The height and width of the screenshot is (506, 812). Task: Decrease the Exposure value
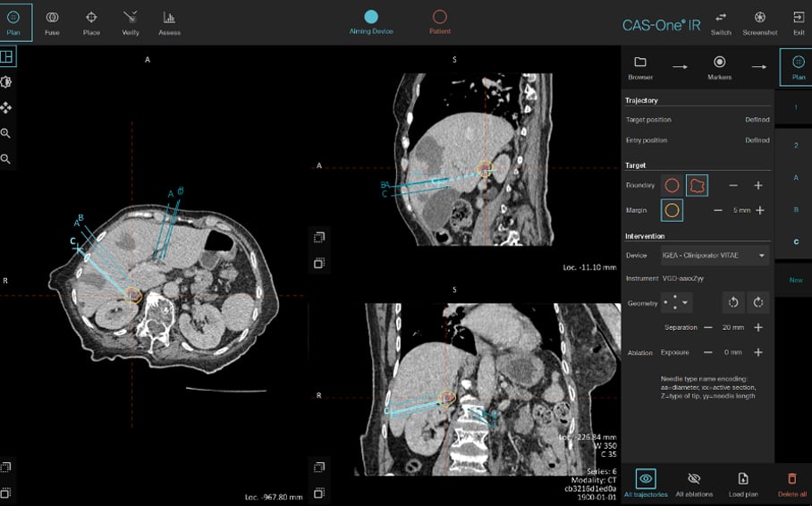tap(708, 352)
